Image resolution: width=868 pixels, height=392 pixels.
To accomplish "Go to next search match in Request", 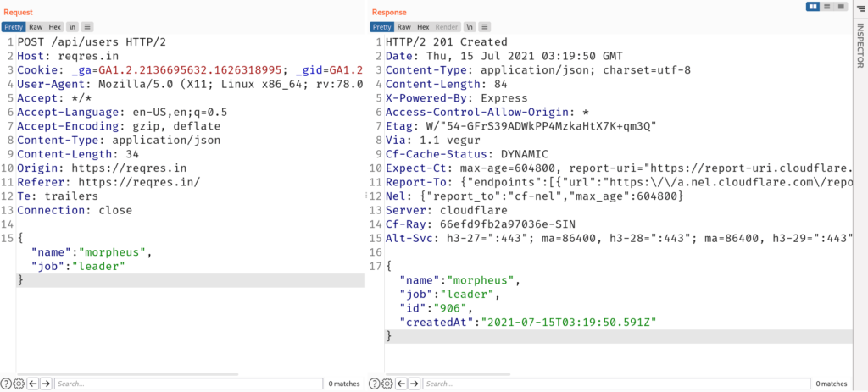I will [x=46, y=384].
